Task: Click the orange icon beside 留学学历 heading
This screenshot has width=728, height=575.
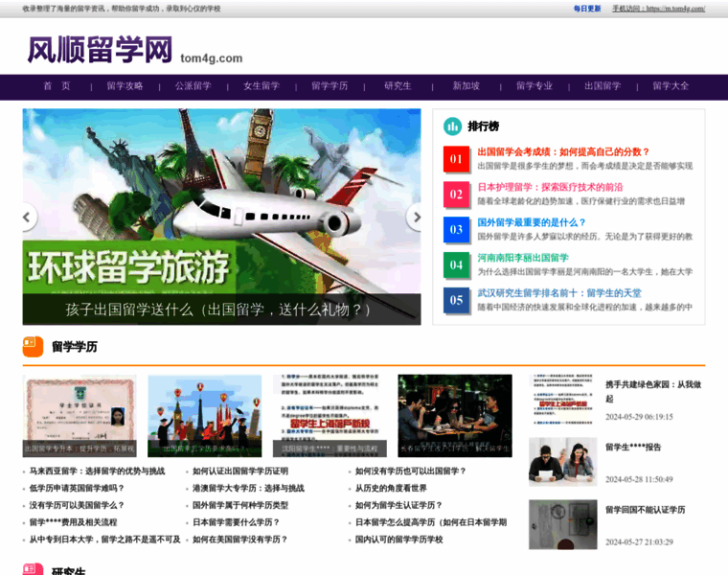Action: pyautogui.click(x=33, y=347)
